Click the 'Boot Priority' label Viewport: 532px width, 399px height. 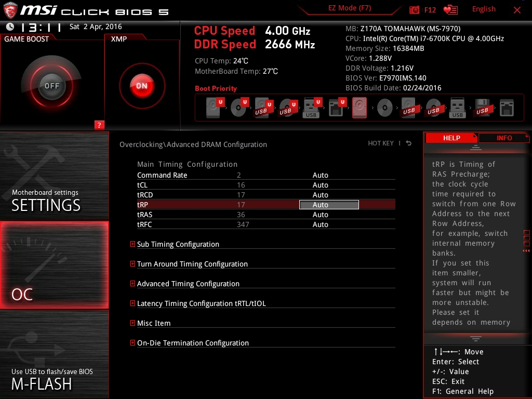coord(216,88)
